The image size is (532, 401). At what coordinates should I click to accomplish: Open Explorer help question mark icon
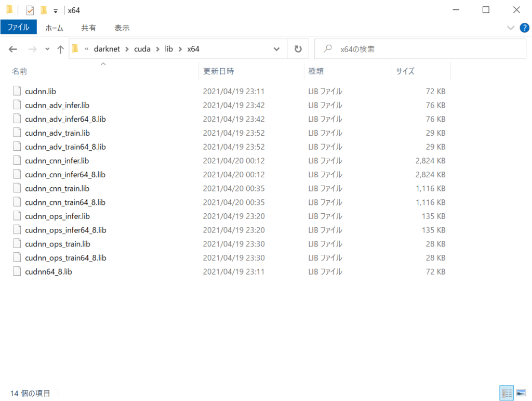(x=524, y=28)
